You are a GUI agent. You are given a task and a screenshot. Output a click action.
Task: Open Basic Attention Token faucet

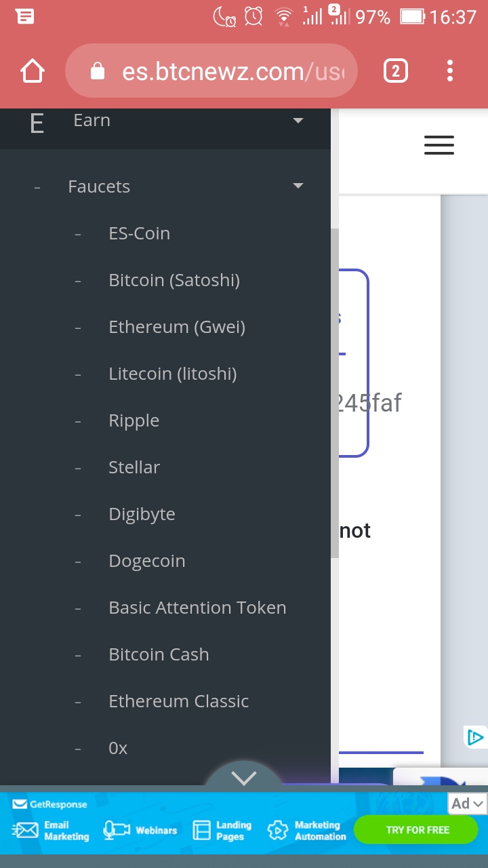[x=197, y=608]
